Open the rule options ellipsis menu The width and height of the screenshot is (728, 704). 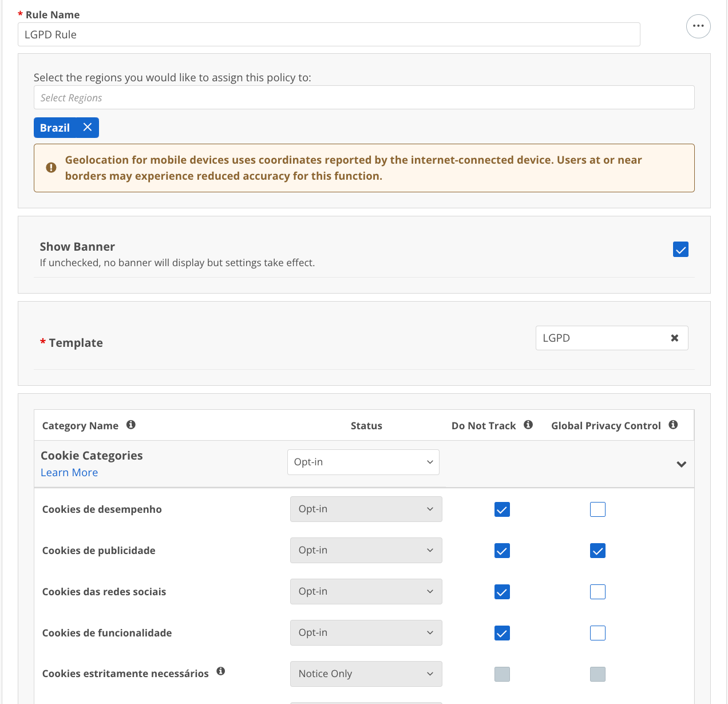click(x=698, y=26)
